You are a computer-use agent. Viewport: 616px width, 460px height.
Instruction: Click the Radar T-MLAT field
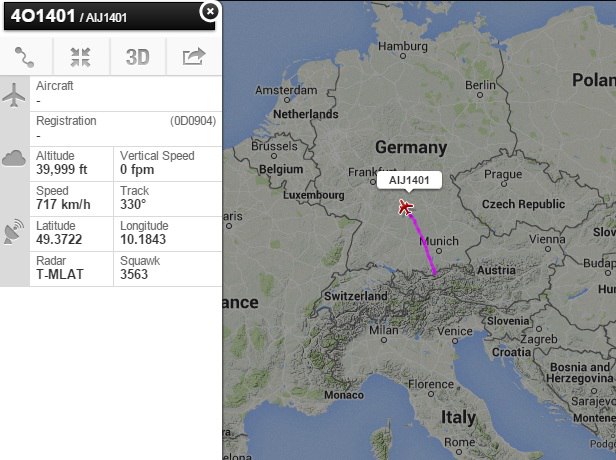72,269
